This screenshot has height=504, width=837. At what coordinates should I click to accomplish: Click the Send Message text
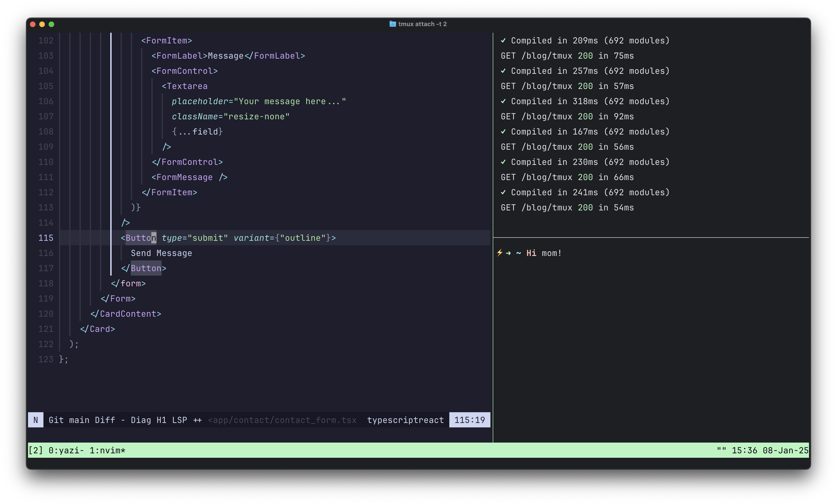(162, 253)
